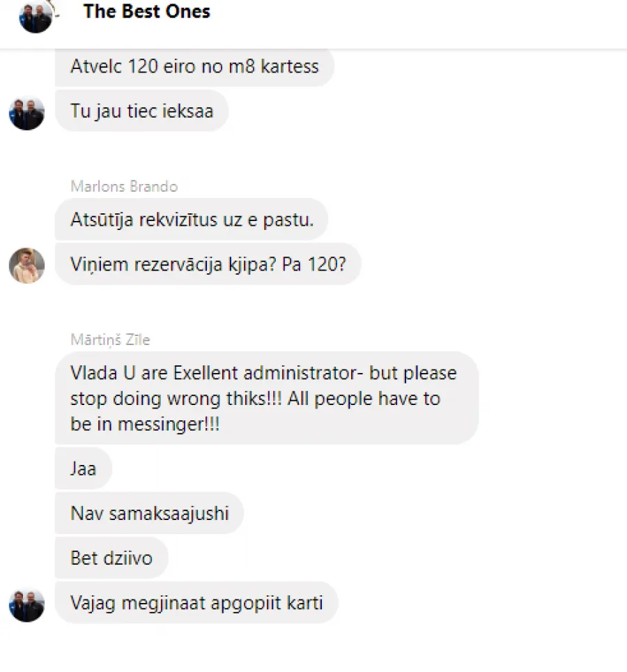The image size is (627, 672).
Task: Select message 'Atvelc 120 eiro no m8 kartess'
Action: click(194, 66)
